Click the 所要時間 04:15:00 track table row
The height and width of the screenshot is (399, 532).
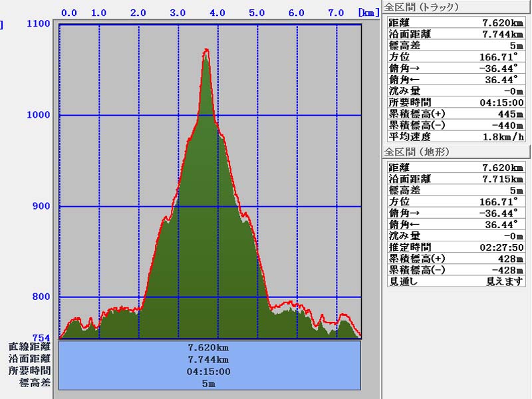456,102
